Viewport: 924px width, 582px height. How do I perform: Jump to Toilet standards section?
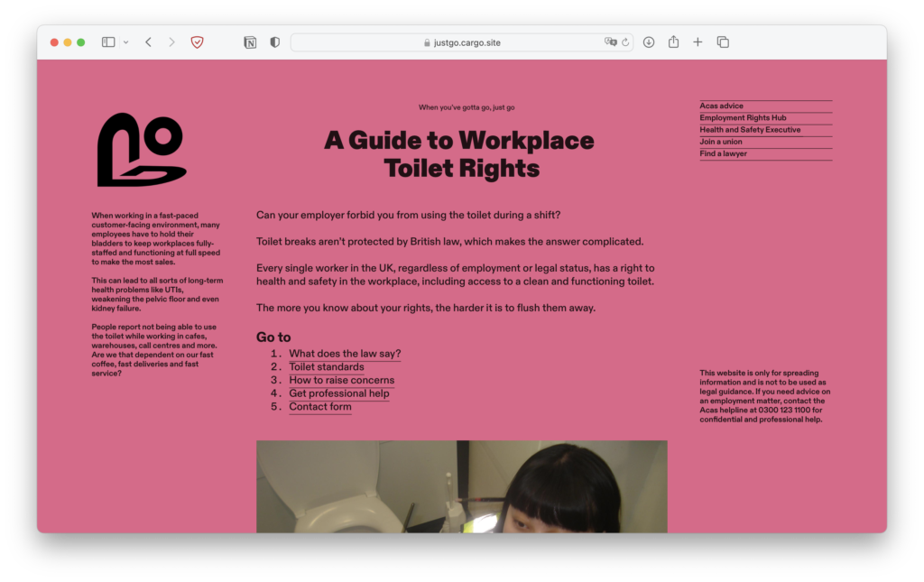[x=327, y=367]
